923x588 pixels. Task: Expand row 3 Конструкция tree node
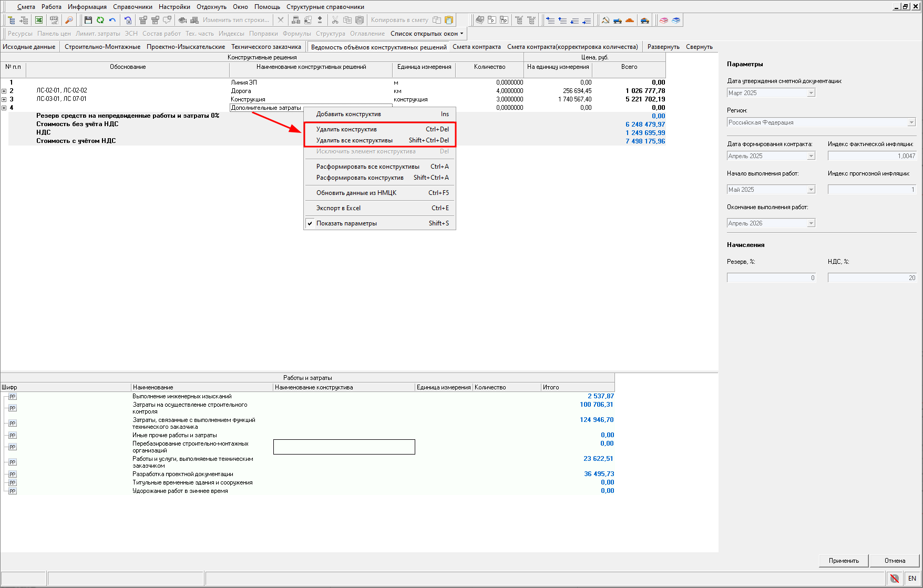click(4, 99)
